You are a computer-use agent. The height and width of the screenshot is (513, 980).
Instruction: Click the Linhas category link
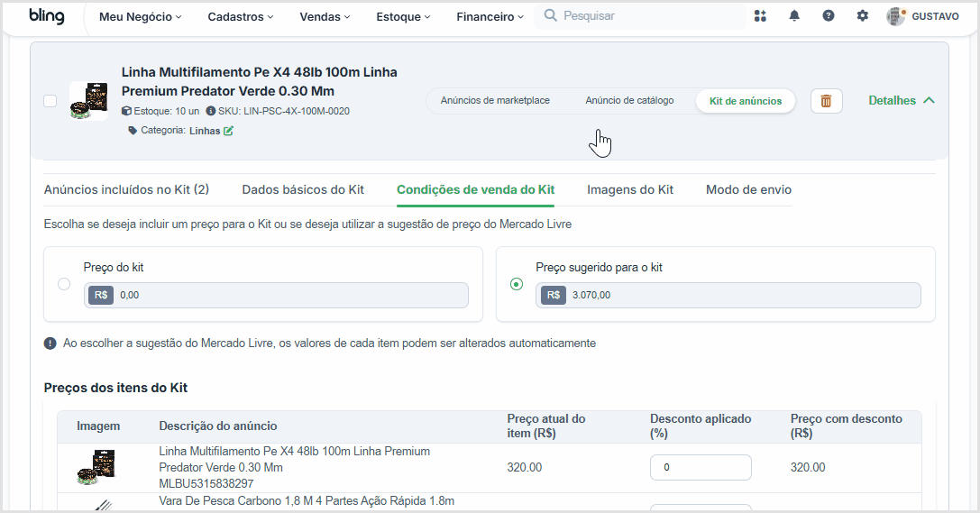point(205,131)
